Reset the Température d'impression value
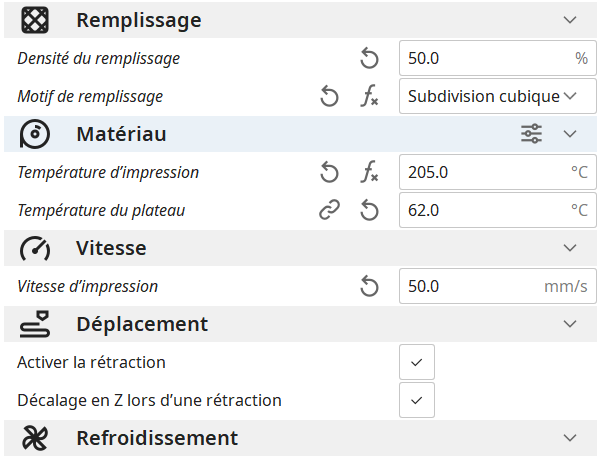Image resolution: width=601 pixels, height=458 pixels. (x=329, y=173)
